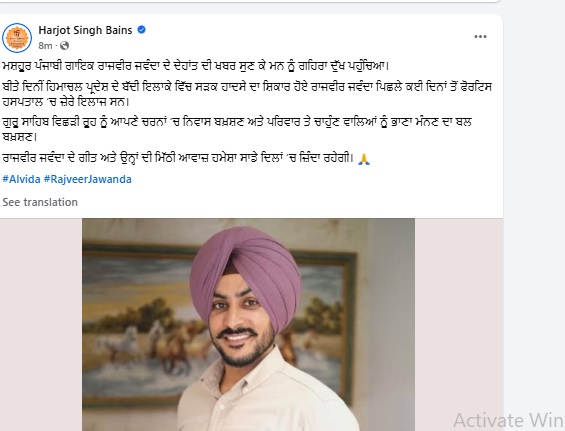Click blank gray area left of photo
Screen dimensions: 565x431
tap(41, 324)
